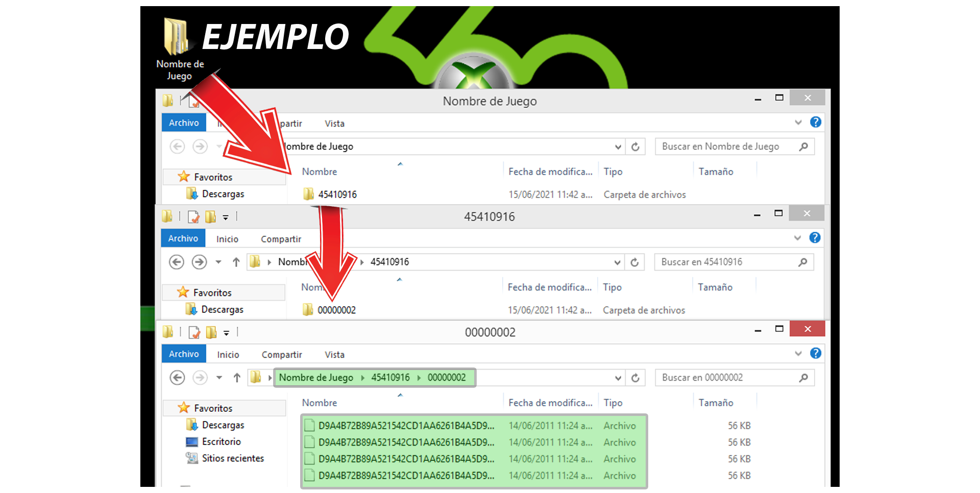Go up one level in the 45410916 window

click(236, 262)
